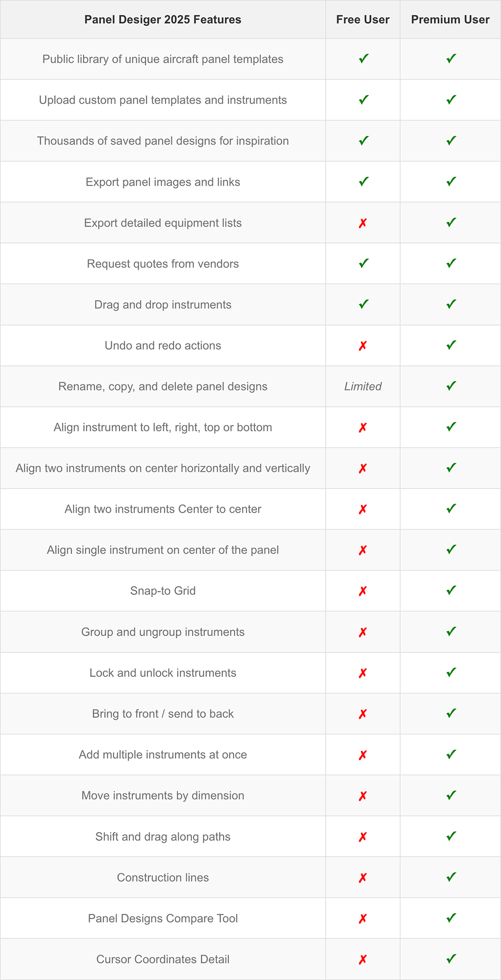The height and width of the screenshot is (980, 501).
Task: Click the Free User column header
Action: pos(363,20)
